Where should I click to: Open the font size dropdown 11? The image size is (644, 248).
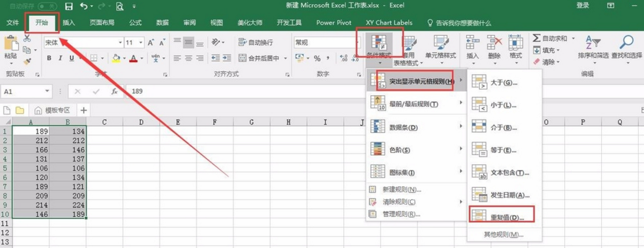click(141, 42)
